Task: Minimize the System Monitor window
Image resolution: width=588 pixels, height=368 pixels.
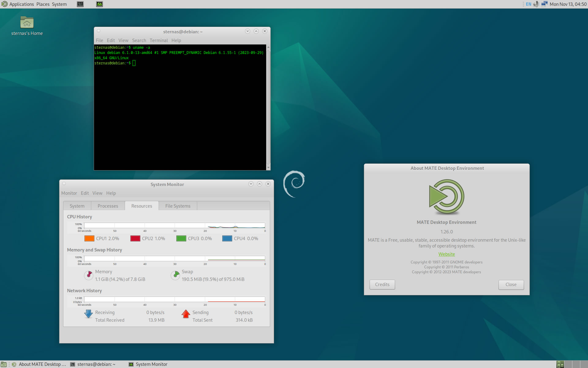Action: tap(251, 184)
